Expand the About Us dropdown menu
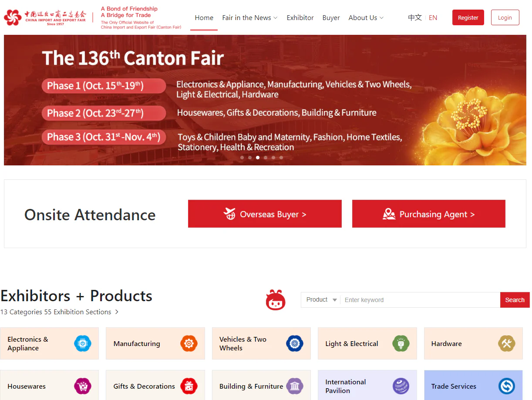 click(x=366, y=18)
